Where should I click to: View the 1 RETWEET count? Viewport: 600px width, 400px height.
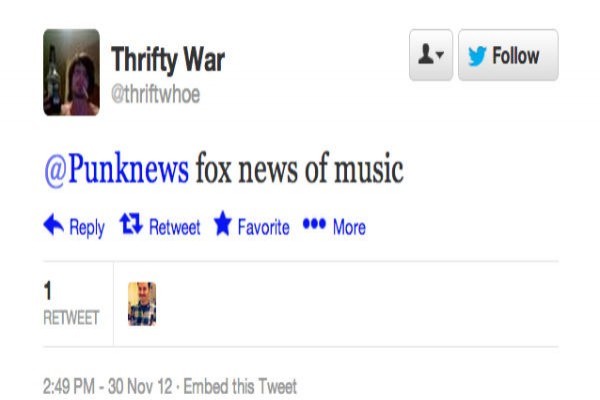71,303
